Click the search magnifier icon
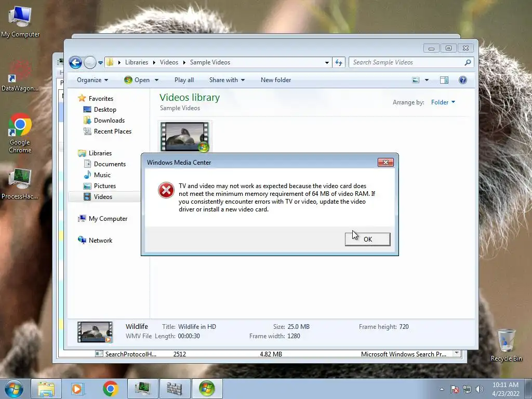Image resolution: width=532 pixels, height=399 pixels. click(x=468, y=62)
